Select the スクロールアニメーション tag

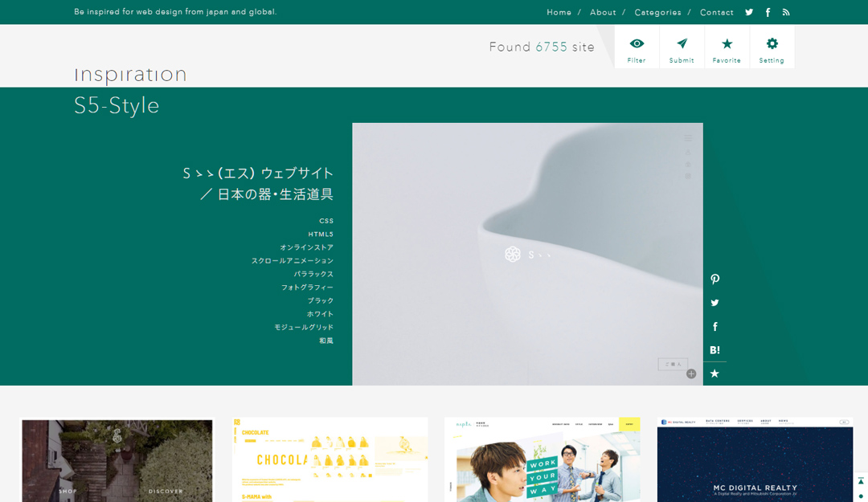click(293, 261)
